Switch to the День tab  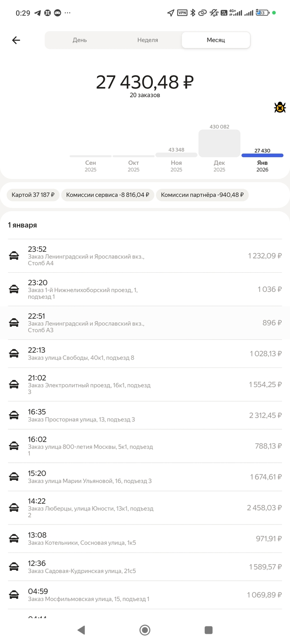80,40
